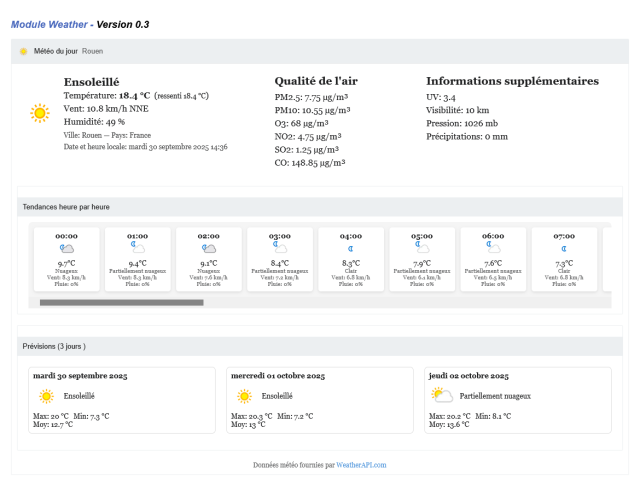Click the Informations supplémentaires heading
640x486 pixels.
pyautogui.click(x=512, y=81)
